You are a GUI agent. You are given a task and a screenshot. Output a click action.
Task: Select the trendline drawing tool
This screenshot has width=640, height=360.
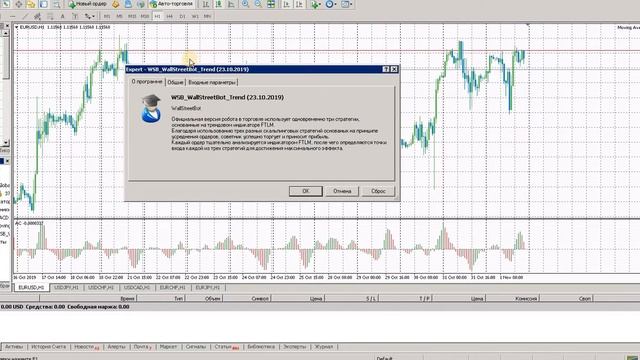point(25,16)
